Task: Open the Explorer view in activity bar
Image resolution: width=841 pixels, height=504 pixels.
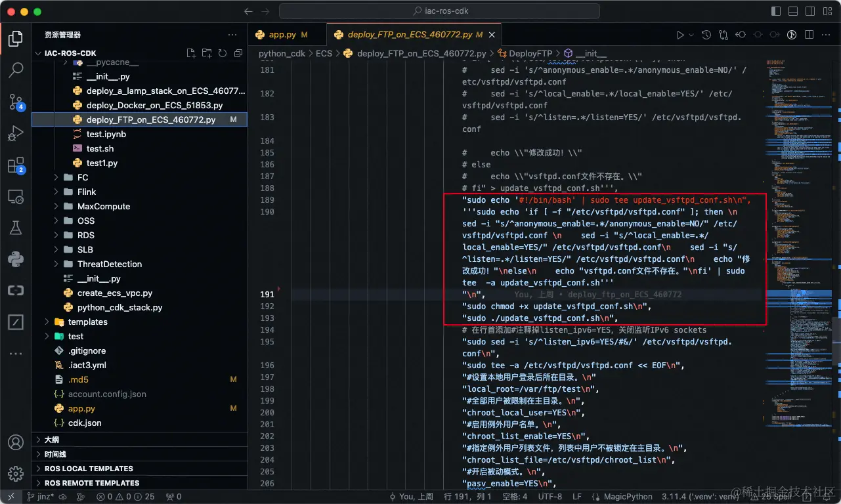Action: [16, 38]
